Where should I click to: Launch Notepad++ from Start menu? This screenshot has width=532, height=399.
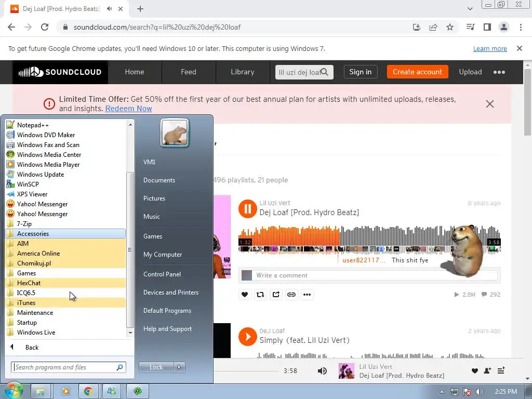point(66,125)
